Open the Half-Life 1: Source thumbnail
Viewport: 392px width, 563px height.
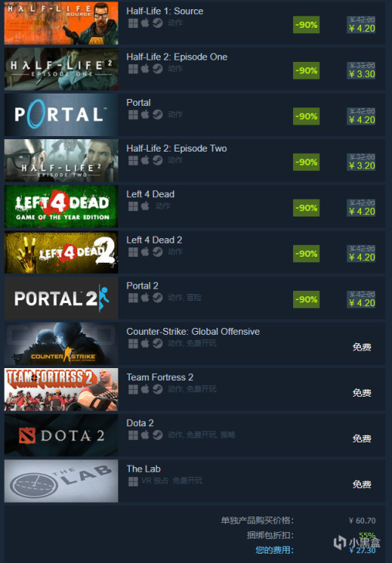61,23
